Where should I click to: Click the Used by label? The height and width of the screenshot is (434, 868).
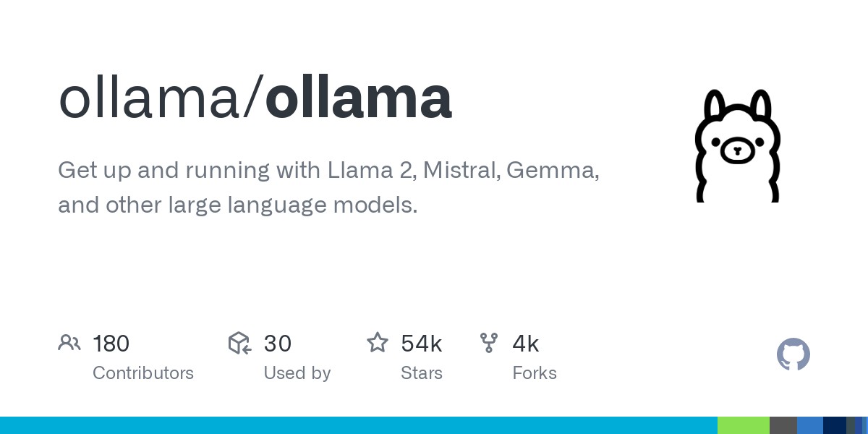(x=297, y=373)
